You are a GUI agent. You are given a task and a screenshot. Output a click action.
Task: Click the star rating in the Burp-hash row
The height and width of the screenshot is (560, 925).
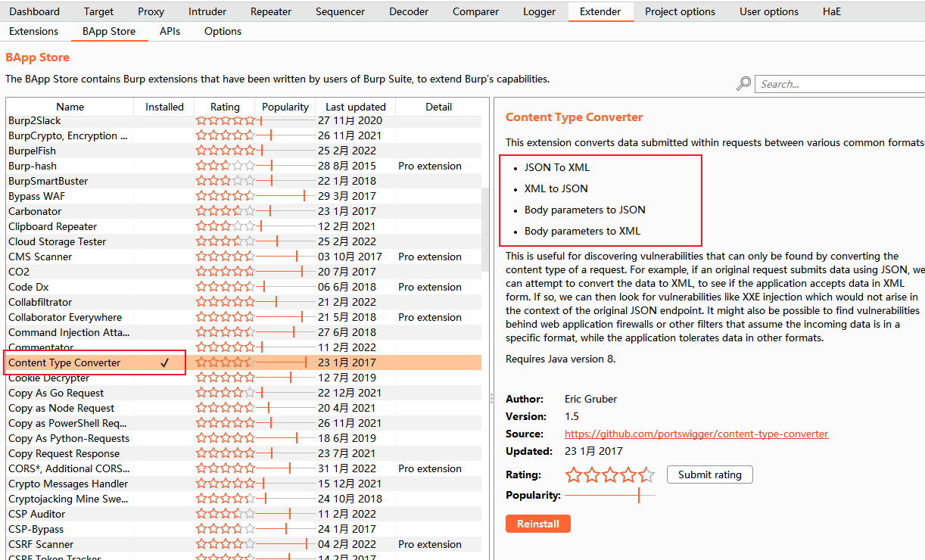(x=225, y=166)
